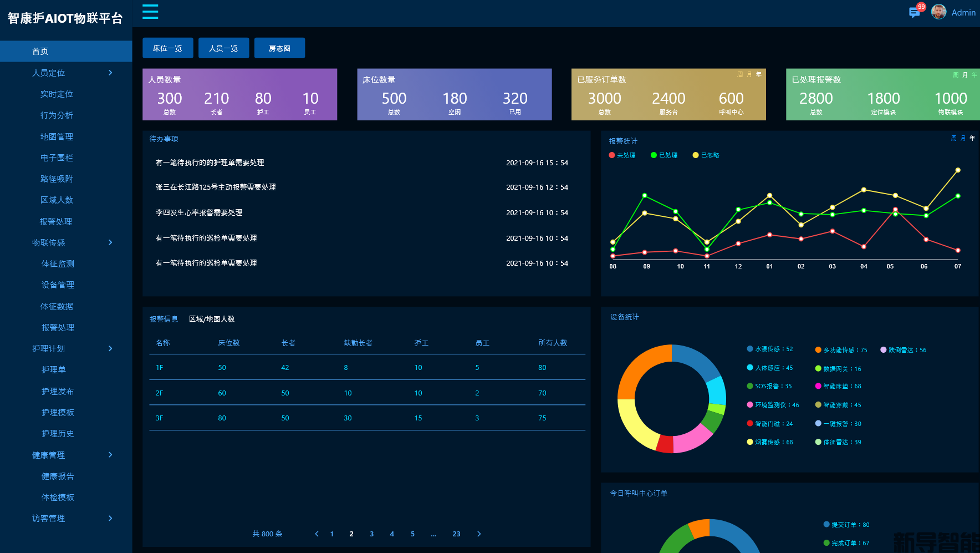
Task: Click the red 智能门磁 legend dot
Action: coord(750,424)
